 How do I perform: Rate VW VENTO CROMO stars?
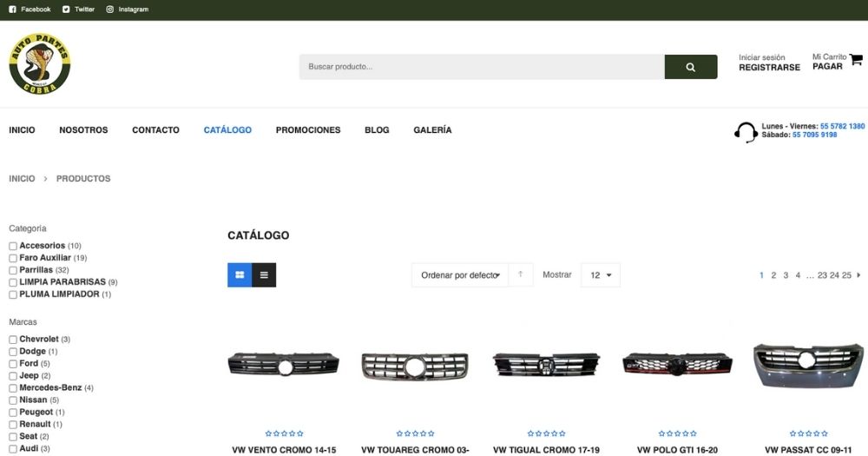click(284, 433)
